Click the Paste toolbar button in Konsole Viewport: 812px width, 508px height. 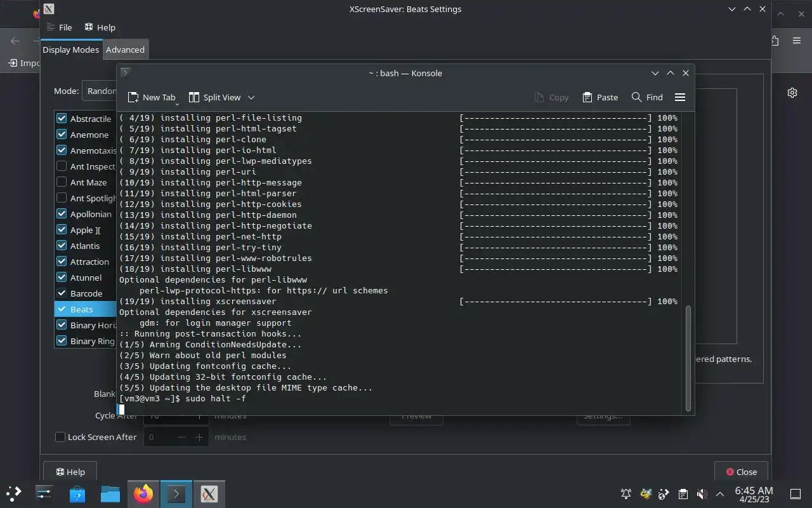[600, 97]
